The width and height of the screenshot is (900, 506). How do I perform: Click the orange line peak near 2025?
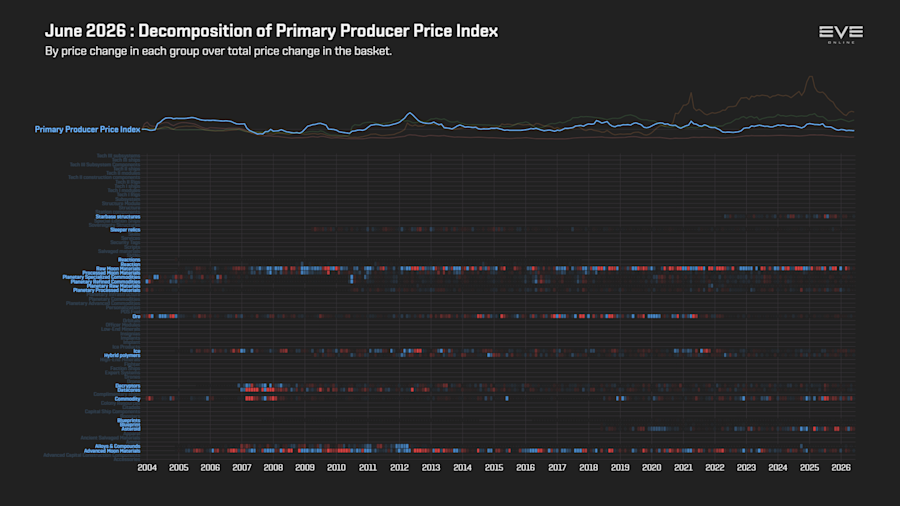pyautogui.click(x=810, y=77)
